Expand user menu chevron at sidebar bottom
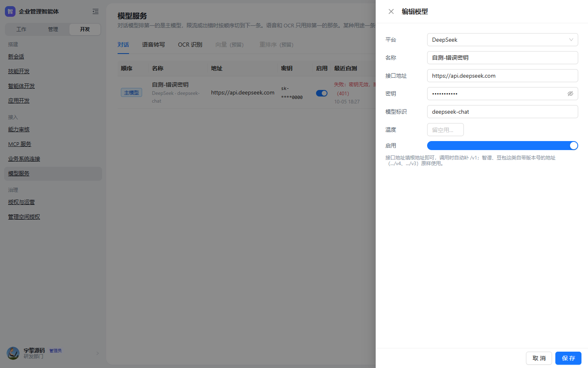The width and height of the screenshot is (588, 368). click(x=98, y=353)
